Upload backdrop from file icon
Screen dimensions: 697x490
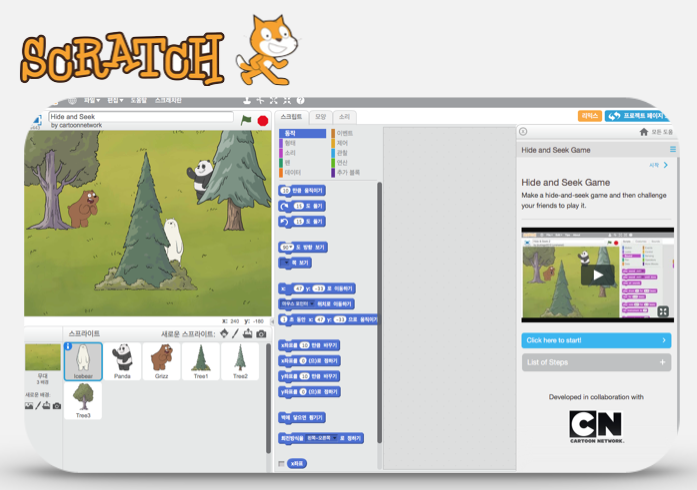[x=46, y=406]
